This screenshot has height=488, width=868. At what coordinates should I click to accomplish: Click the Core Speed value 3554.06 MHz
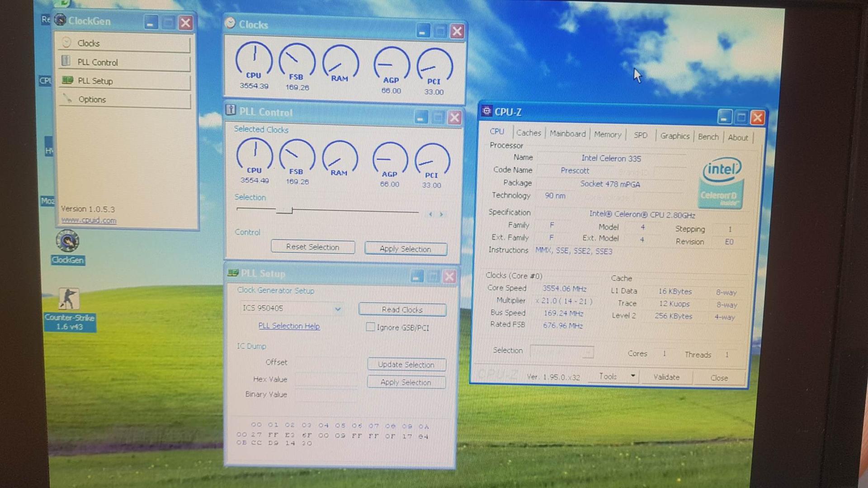564,288
